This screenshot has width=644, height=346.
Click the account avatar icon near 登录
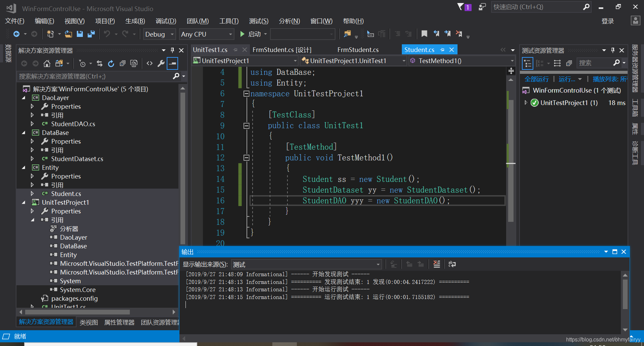[x=635, y=21]
